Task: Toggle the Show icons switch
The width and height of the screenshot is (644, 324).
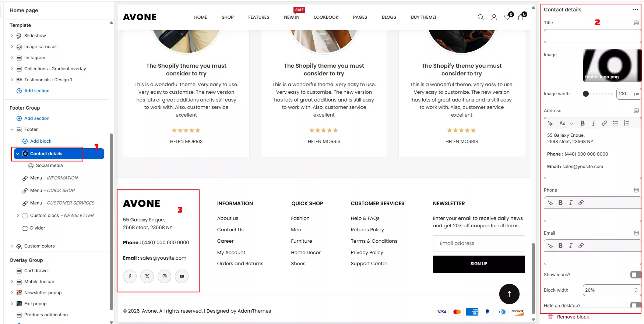Action: [636, 275]
